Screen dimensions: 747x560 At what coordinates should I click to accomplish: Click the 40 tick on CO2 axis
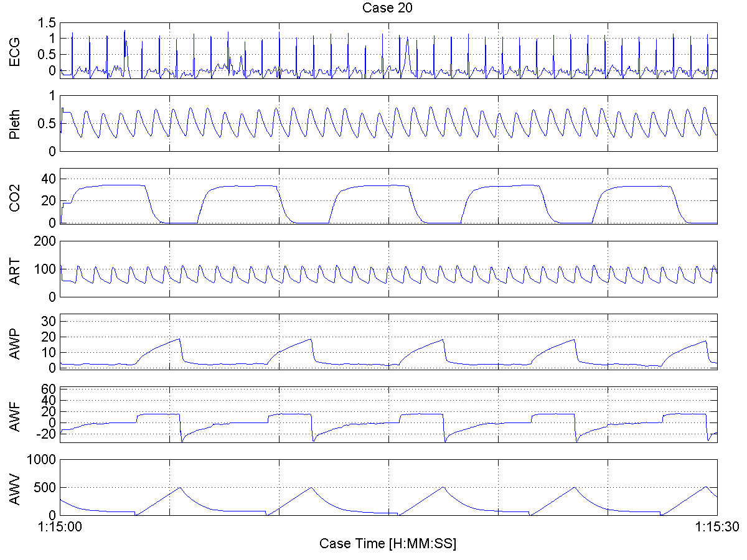[49, 179]
